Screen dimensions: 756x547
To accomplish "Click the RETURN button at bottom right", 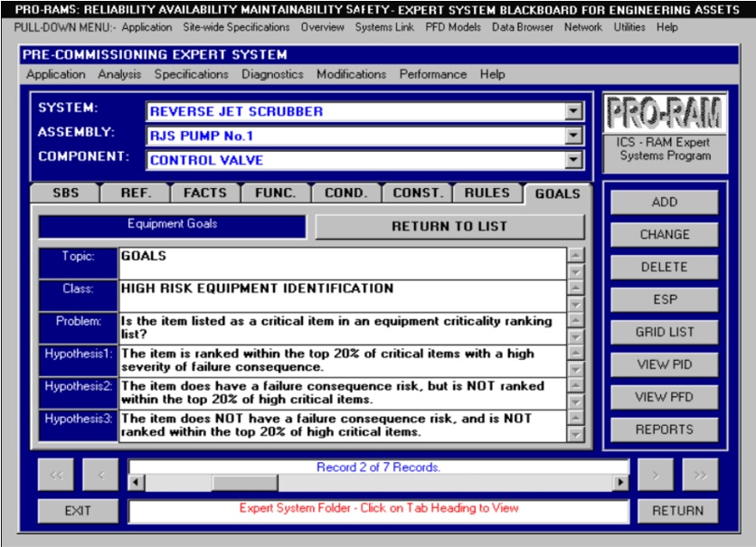I will [x=677, y=511].
